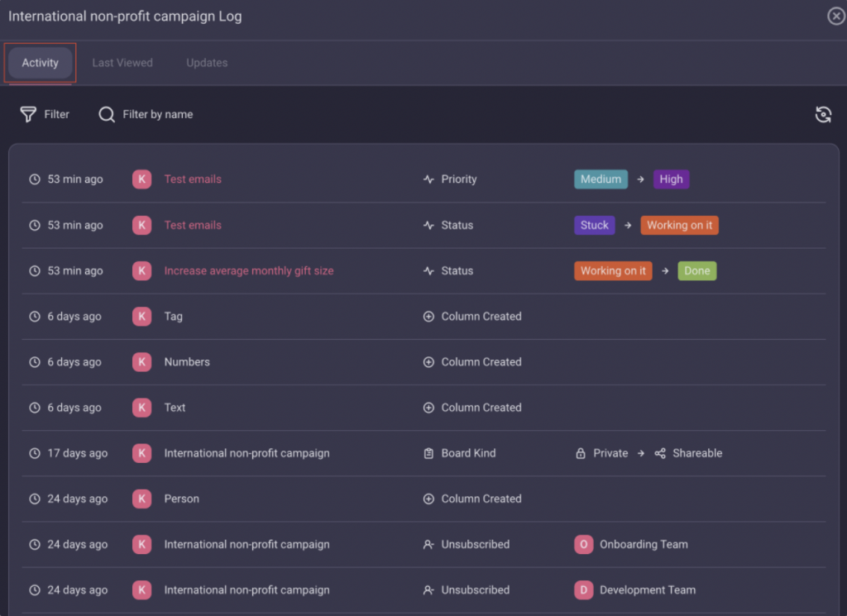The height and width of the screenshot is (616, 847).
Task: Click the purple High priority label
Action: 671,179
